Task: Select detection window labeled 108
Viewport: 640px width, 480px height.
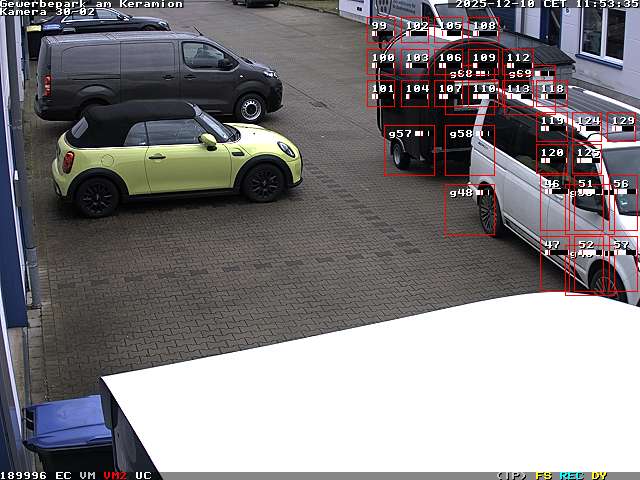Action: [483, 31]
